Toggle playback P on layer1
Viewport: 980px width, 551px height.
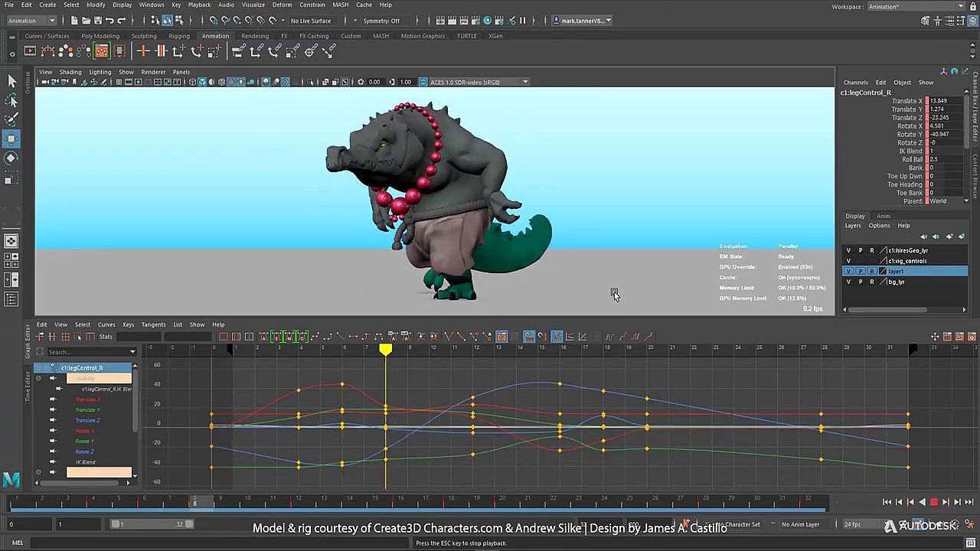[860, 271]
